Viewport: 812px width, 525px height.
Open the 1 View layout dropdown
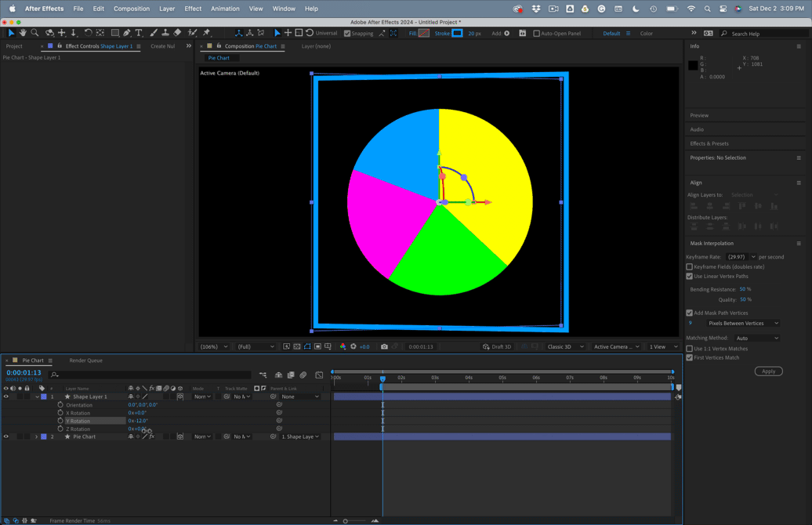pos(663,347)
